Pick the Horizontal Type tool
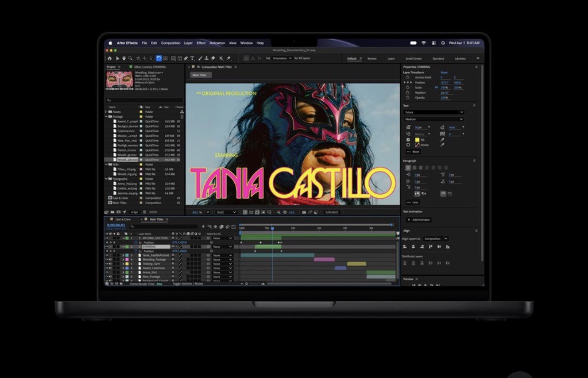This screenshot has width=588, height=378. (192, 58)
